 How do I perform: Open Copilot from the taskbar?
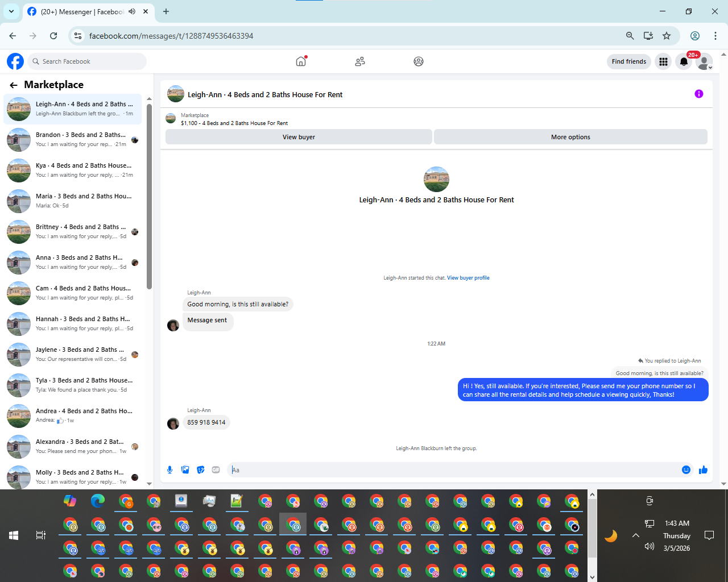click(x=70, y=501)
